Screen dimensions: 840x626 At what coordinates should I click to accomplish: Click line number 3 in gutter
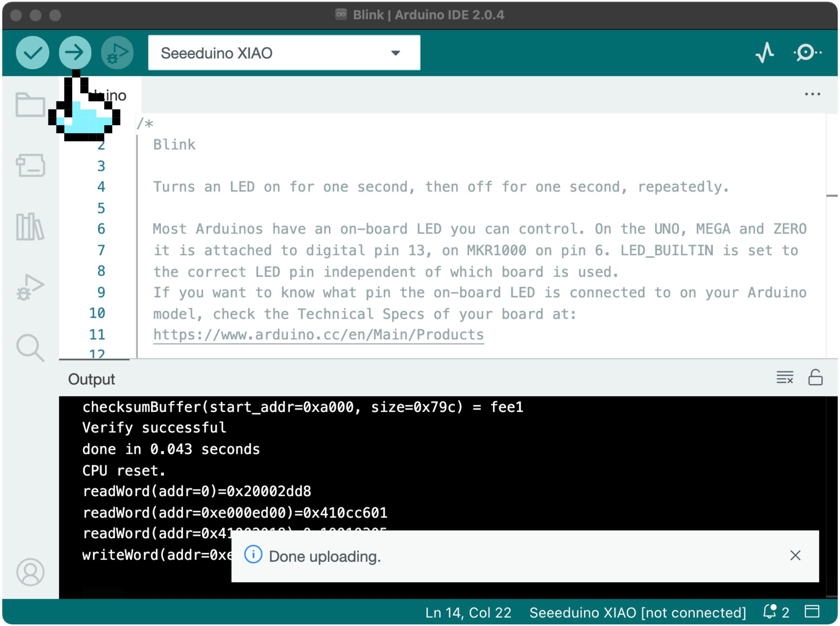click(101, 166)
